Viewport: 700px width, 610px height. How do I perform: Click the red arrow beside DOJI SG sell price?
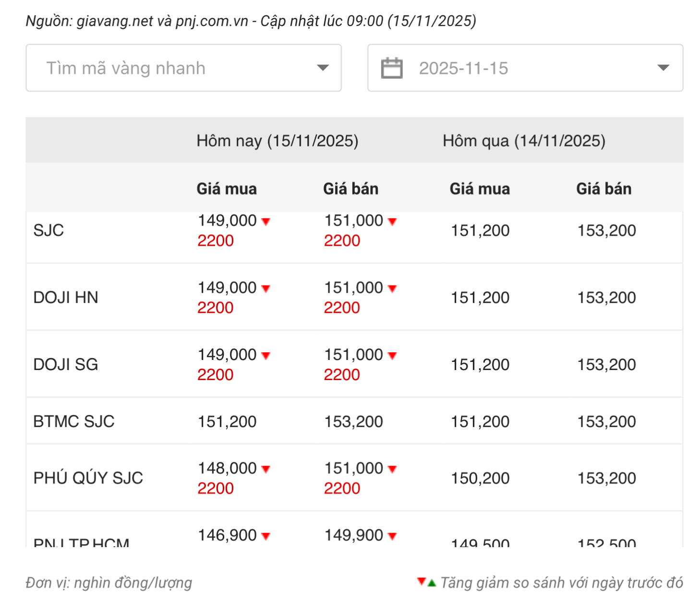click(392, 356)
